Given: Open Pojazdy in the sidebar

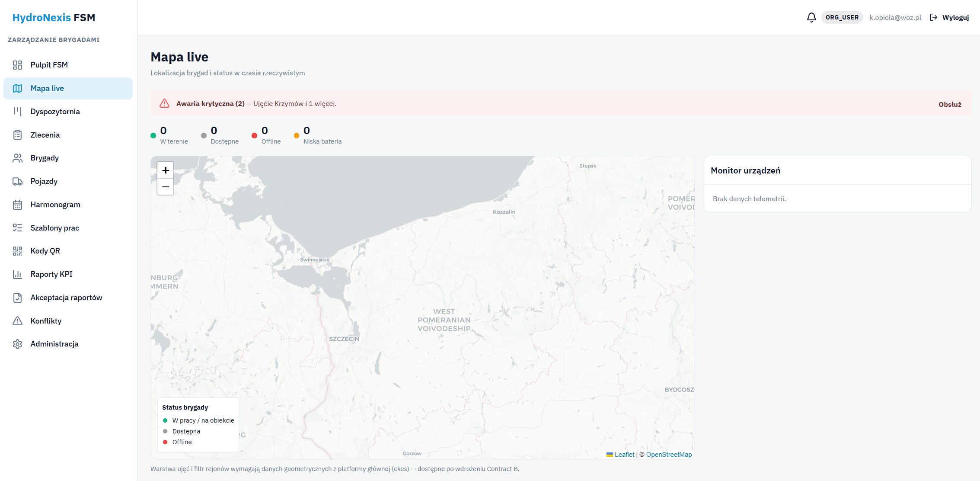Looking at the screenshot, I should 68,181.
